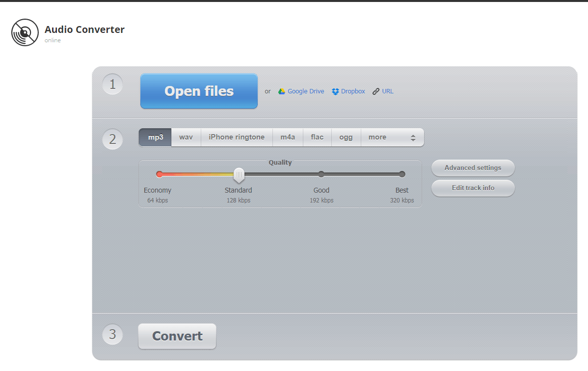Click the URL chain link icon
The width and height of the screenshot is (588, 371).
click(376, 91)
